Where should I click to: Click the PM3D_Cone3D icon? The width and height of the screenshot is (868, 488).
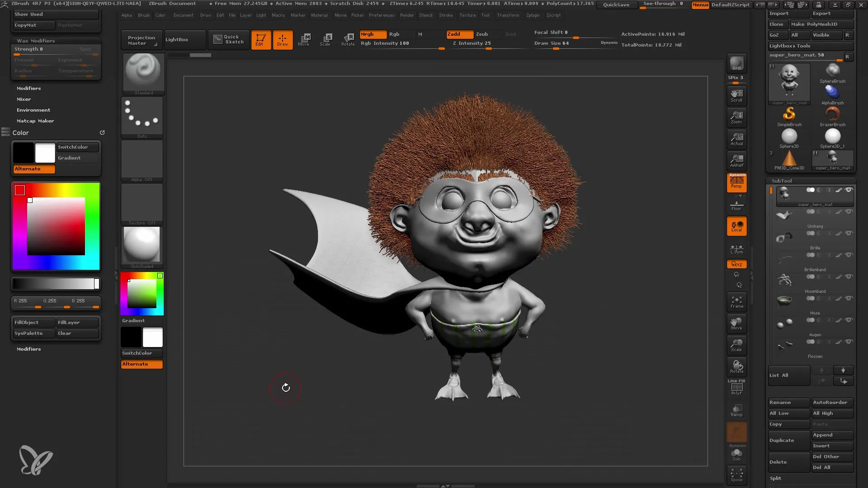[x=789, y=158]
